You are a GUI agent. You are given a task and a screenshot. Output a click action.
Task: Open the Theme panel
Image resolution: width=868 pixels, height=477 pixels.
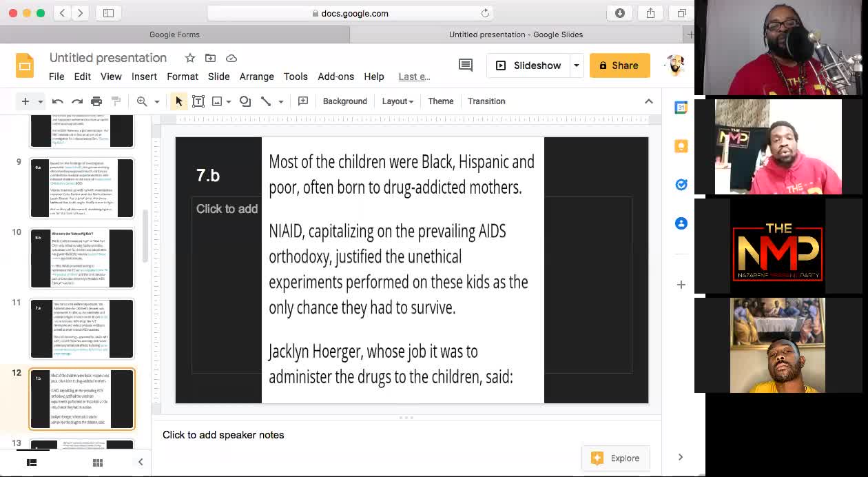441,101
